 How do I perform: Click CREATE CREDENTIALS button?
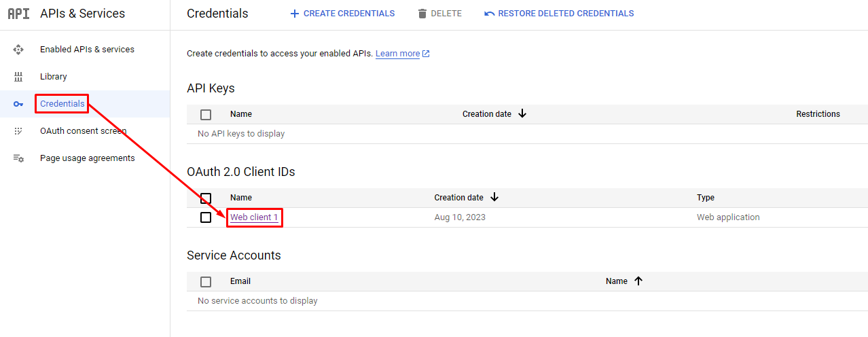pos(342,14)
